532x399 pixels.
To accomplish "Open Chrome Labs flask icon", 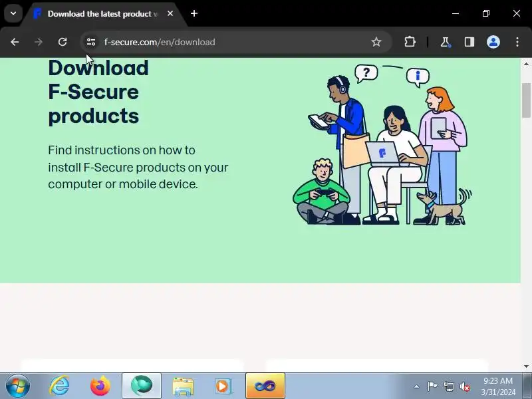I will click(x=445, y=42).
